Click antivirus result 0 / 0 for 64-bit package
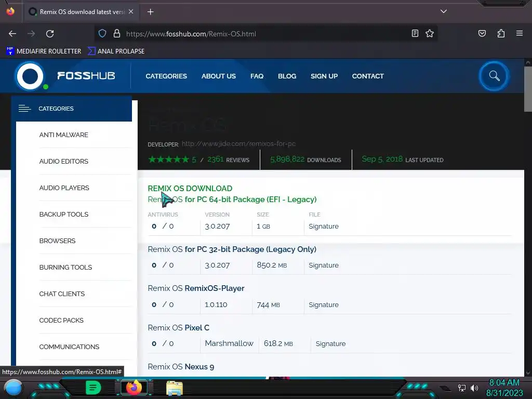This screenshot has width=532, height=399. point(163,226)
